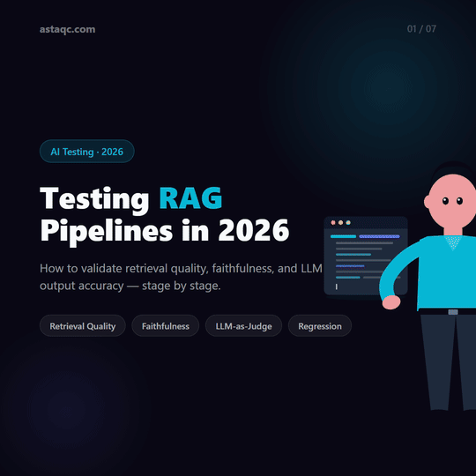The image size is (476, 476).
Task: Click the 01 / 07 slide counter
Action: (x=421, y=29)
